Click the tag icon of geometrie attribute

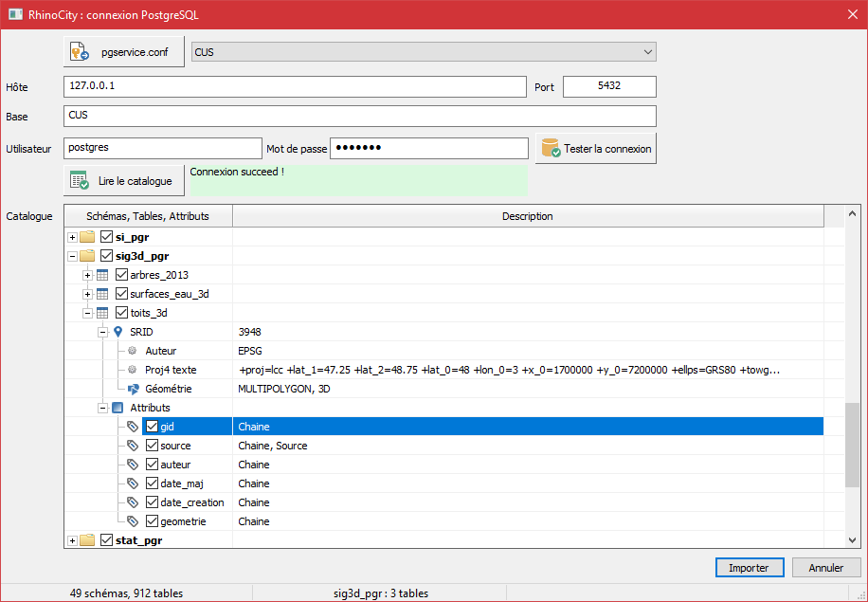pyautogui.click(x=133, y=521)
